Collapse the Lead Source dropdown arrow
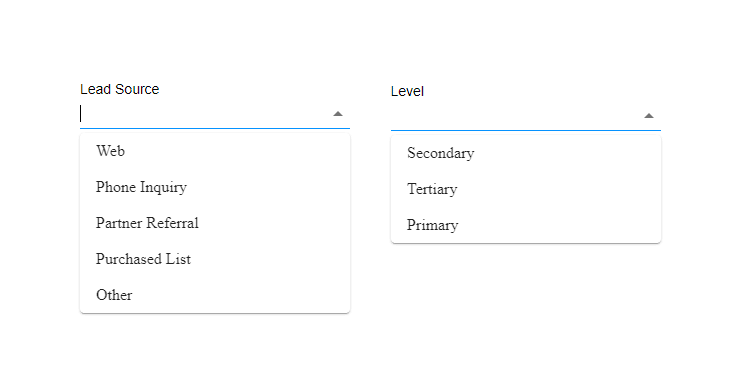The width and height of the screenshot is (730, 382). click(338, 114)
